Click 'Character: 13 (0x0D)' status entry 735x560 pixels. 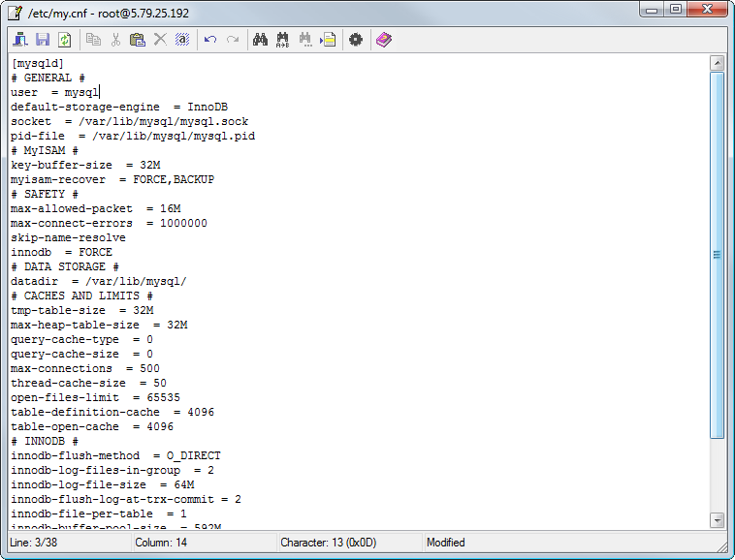coord(328,543)
